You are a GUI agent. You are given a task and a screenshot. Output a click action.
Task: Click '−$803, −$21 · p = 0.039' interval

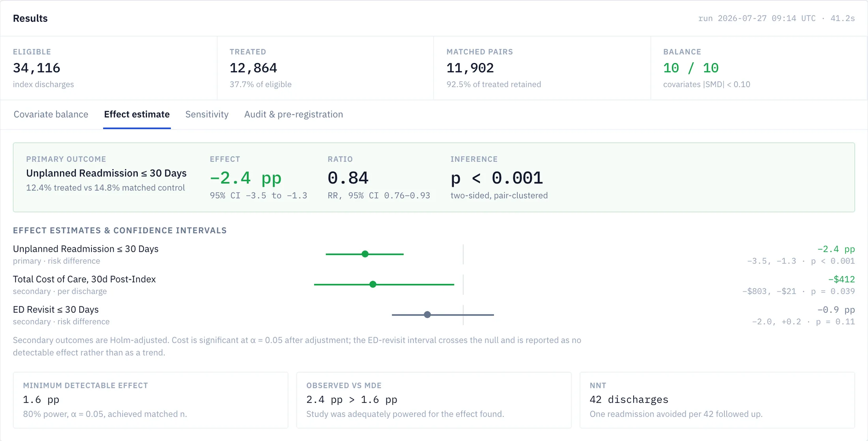[799, 291]
